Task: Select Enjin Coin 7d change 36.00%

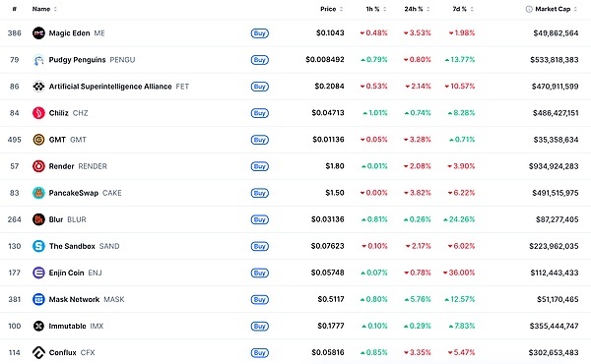Action: [x=459, y=273]
